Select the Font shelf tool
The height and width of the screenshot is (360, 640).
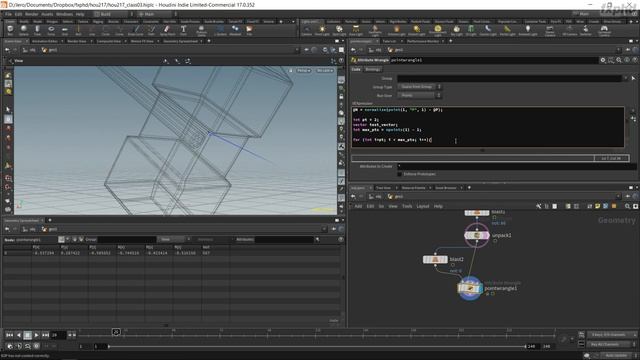click(x=183, y=30)
